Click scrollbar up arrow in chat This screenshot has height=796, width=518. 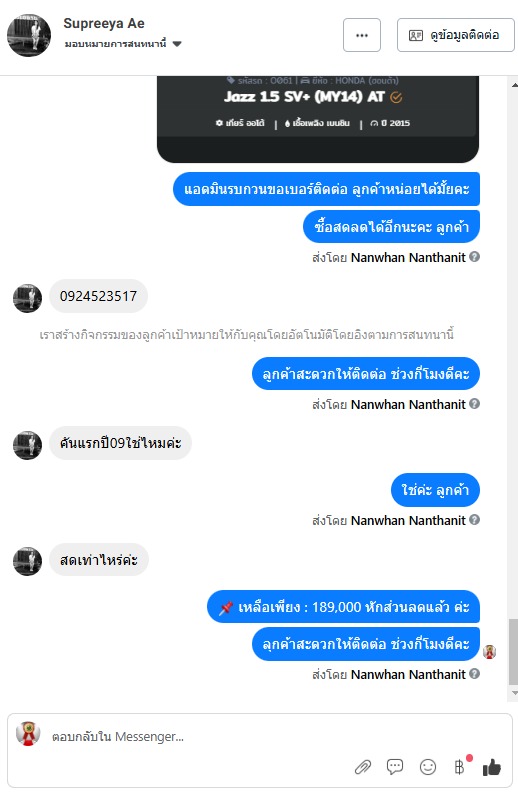coord(514,85)
